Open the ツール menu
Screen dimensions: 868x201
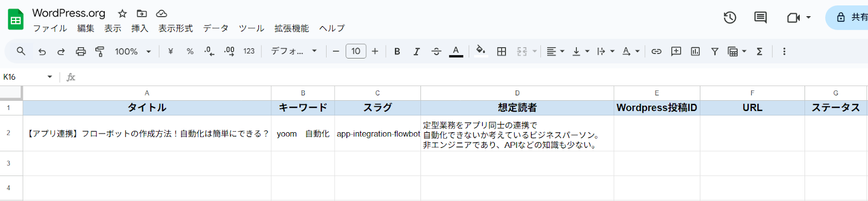(x=252, y=28)
